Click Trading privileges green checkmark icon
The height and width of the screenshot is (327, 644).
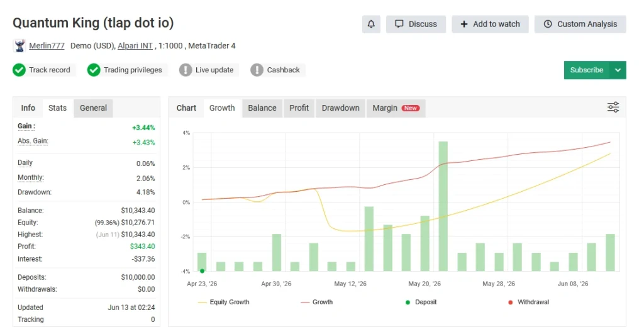[x=94, y=70]
